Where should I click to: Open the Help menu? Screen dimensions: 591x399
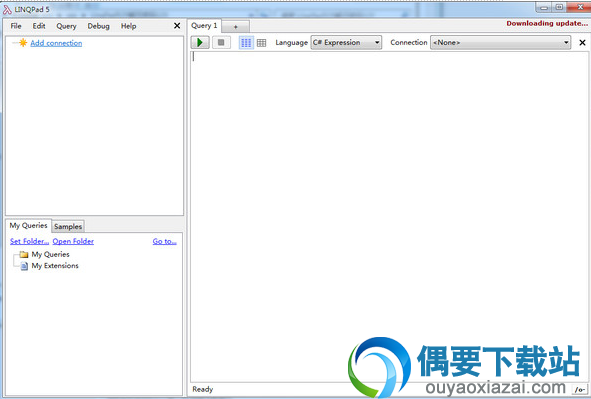pos(128,26)
